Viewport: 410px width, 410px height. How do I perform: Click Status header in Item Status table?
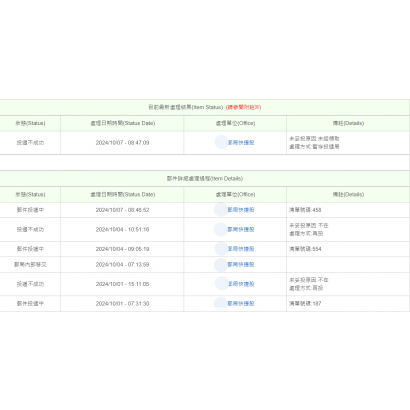[30, 123]
